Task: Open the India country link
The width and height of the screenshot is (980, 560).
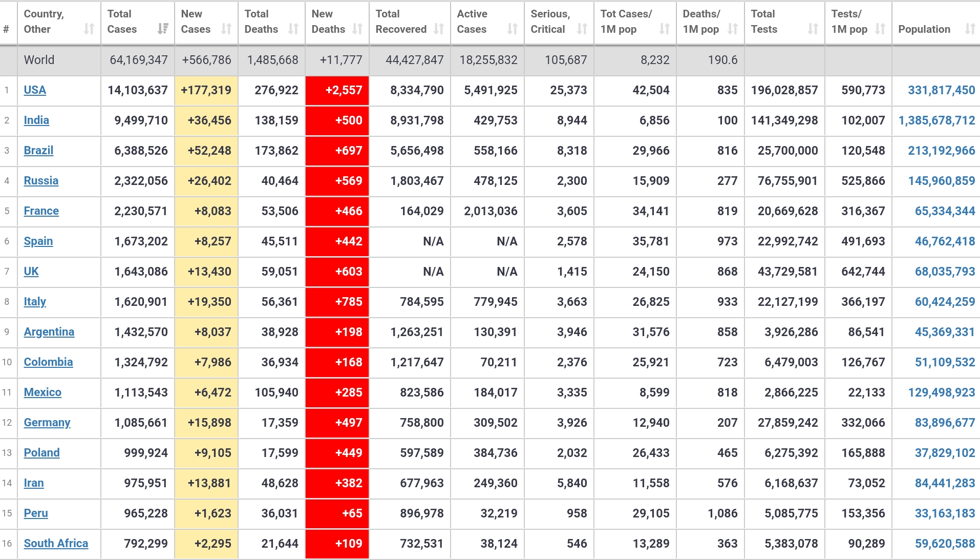Action: 36,120
